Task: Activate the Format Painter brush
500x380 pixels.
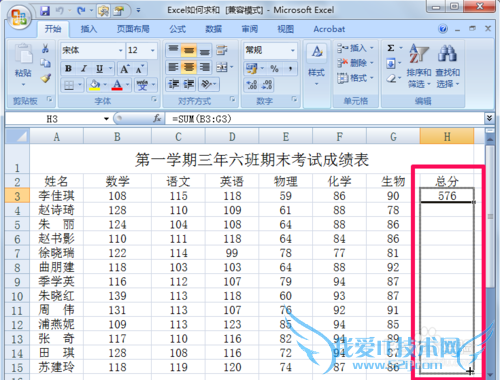Action: tap(45, 78)
